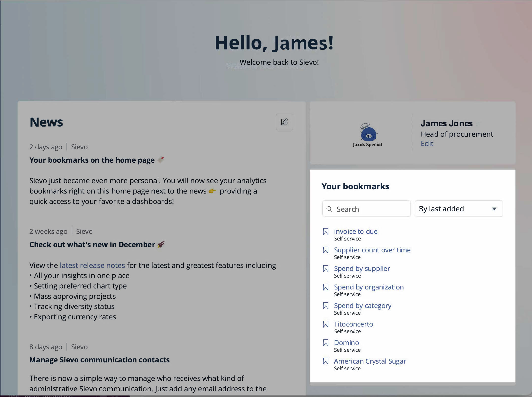Screen dimensions: 532x397
Task: Click bookmark icon beside American Crystal Sugar
Action: click(326, 361)
